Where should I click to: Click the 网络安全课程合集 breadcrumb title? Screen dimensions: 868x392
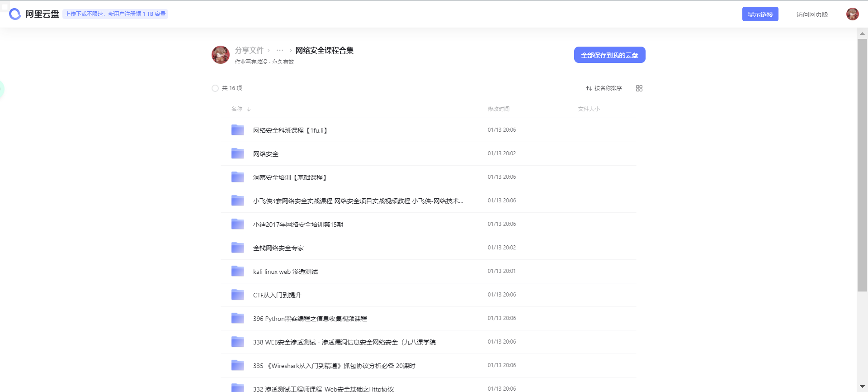(325, 50)
